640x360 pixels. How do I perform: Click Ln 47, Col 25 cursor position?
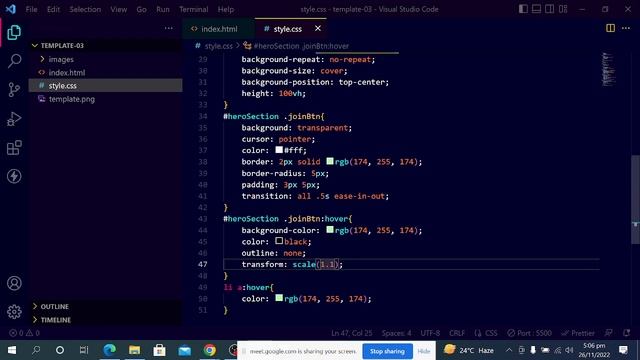(352, 333)
